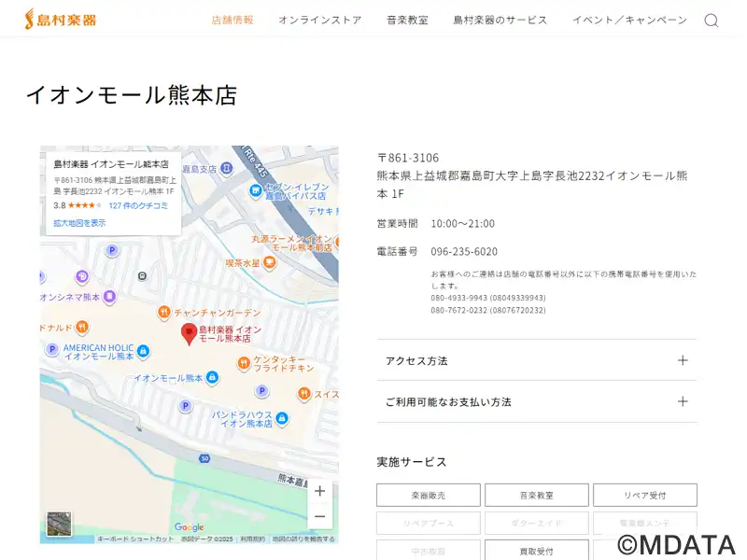The image size is (747, 560).
Task: Click the red Shimamura store map pin
Action: coord(189,333)
